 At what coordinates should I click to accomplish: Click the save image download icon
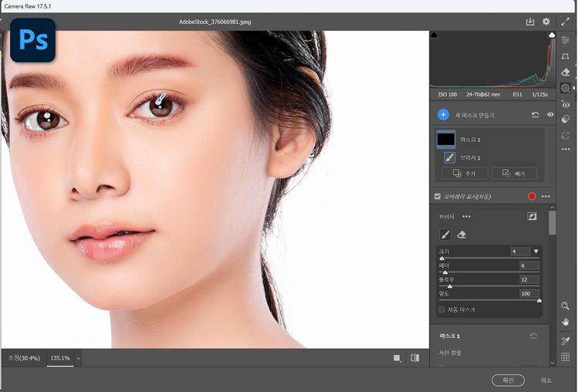[530, 22]
